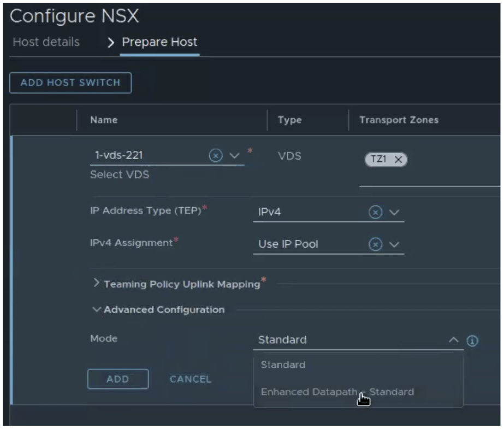504x429 pixels.
Task: Select Enhanced Datapath - Standard mode option
Action: [x=337, y=392]
